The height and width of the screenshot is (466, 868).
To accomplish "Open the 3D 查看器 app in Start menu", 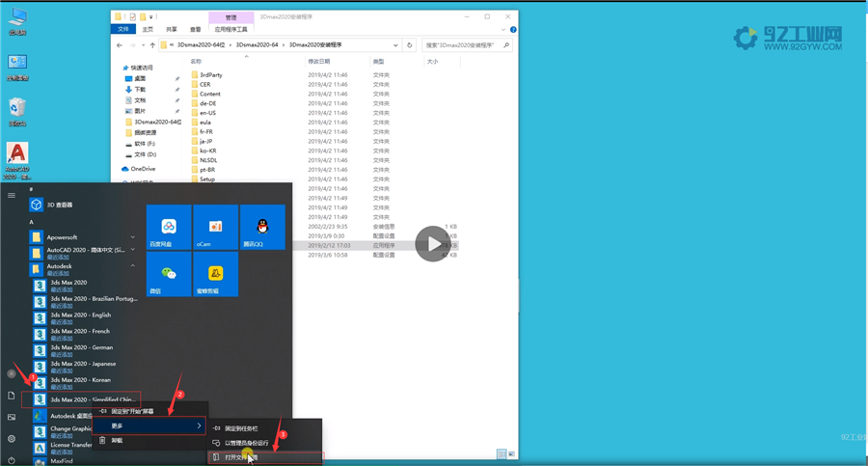I will point(51,205).
